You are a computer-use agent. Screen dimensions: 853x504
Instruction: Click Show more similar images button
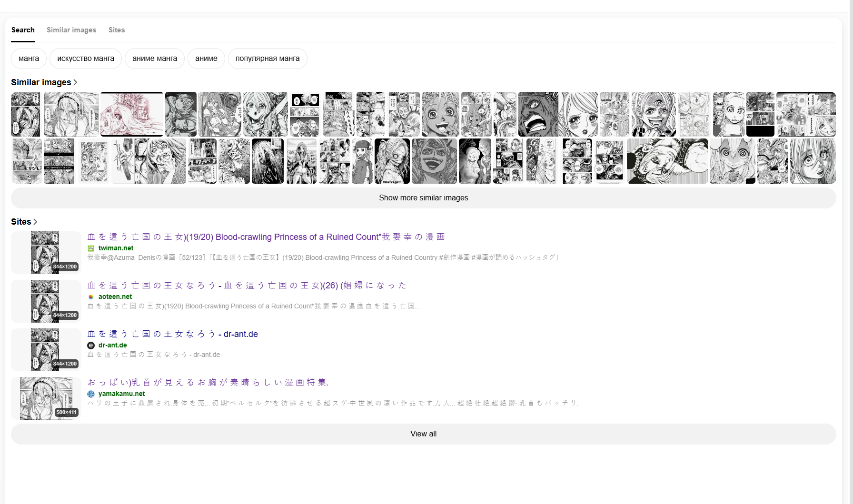[424, 198]
